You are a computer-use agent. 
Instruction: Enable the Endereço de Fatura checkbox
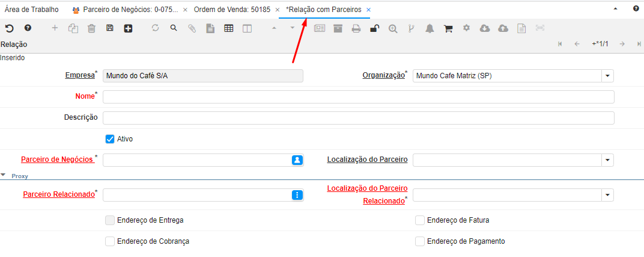pyautogui.click(x=420, y=220)
